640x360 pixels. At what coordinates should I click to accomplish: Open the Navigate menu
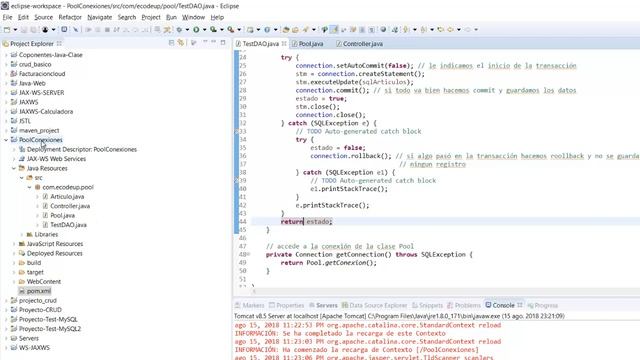tap(100, 17)
